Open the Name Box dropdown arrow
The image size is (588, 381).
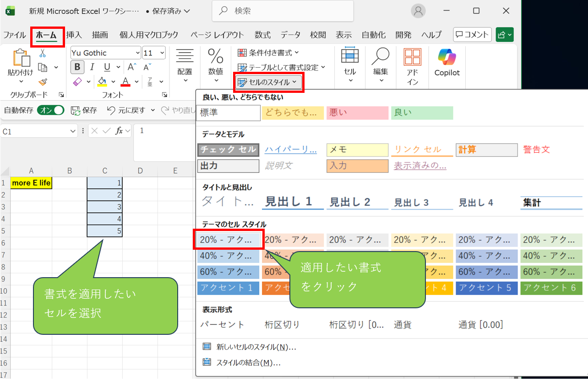[73, 131]
